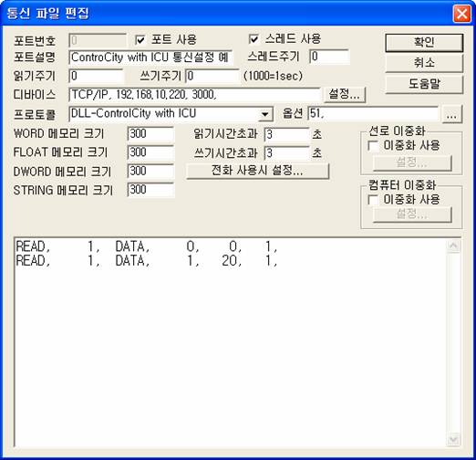Expand the 프로토콜 protocol dropdown
Viewport: 476px width, 460px height.
coord(265,114)
